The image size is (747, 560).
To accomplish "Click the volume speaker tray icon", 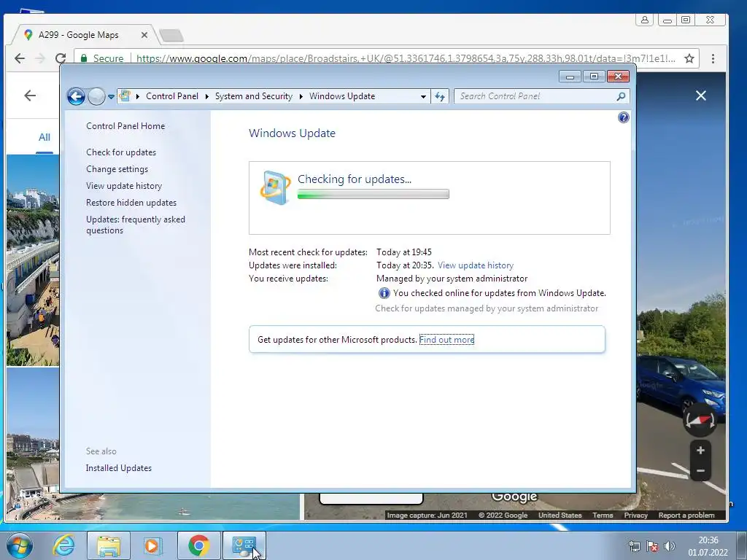I will pos(670,546).
